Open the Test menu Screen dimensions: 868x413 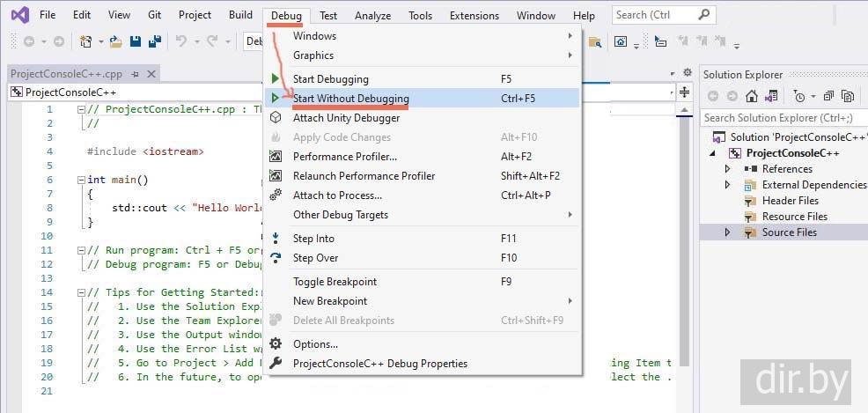pyautogui.click(x=328, y=16)
